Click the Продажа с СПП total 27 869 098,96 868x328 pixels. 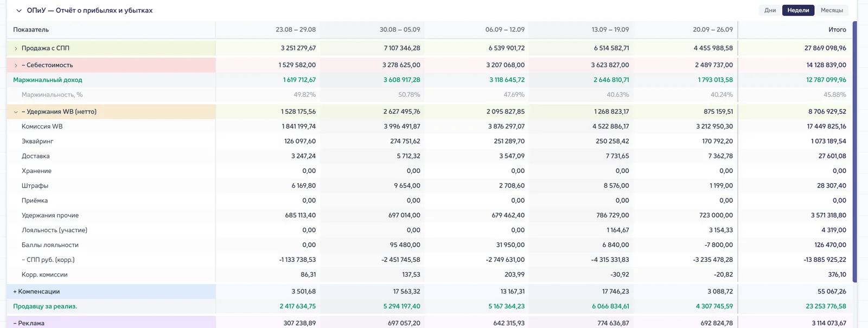(825, 48)
